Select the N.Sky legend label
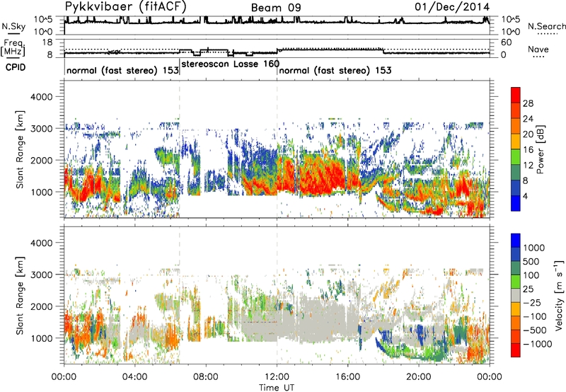 [x=13, y=27]
